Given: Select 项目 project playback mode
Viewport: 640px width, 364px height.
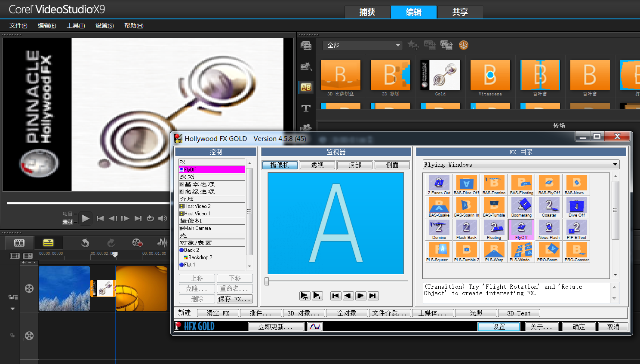Looking at the screenshot, I should (68, 214).
